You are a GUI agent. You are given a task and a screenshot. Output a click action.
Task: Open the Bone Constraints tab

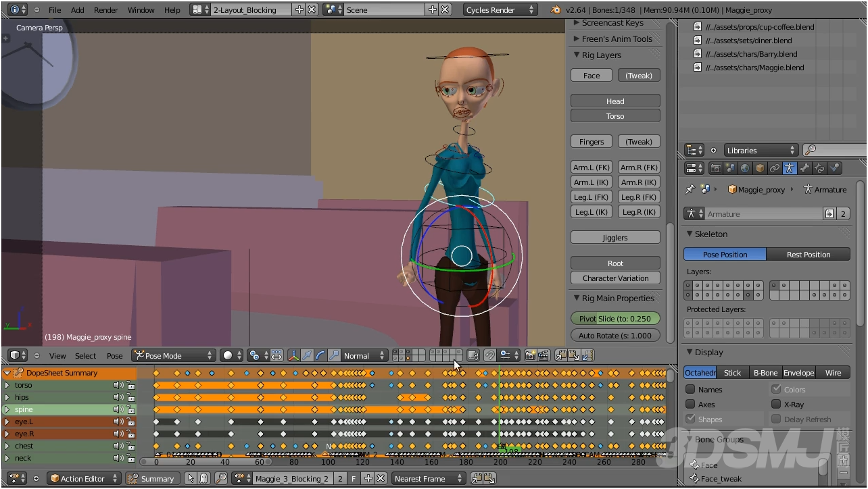click(x=819, y=169)
